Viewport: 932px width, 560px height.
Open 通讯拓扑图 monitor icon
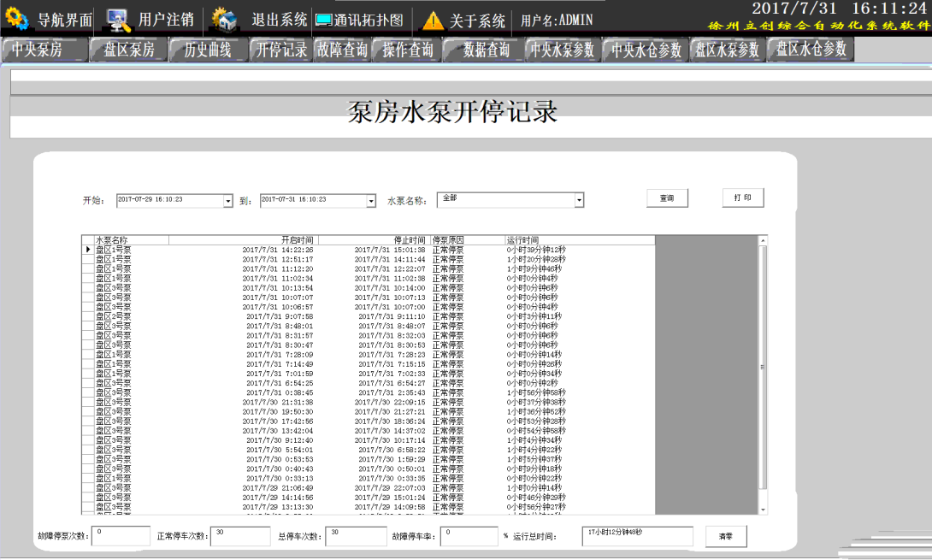click(324, 20)
